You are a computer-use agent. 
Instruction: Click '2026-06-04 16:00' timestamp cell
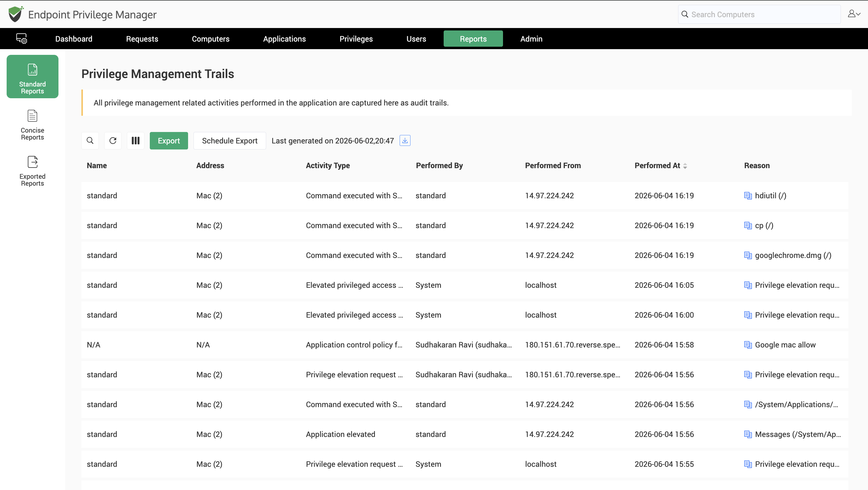coord(664,315)
